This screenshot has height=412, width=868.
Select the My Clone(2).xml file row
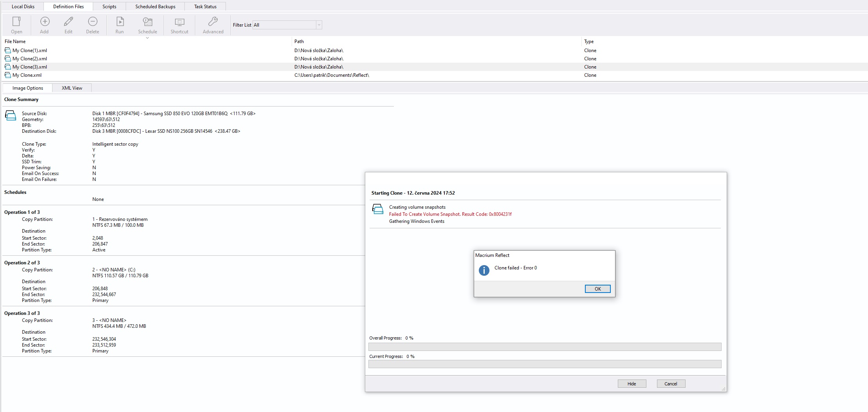(30, 59)
